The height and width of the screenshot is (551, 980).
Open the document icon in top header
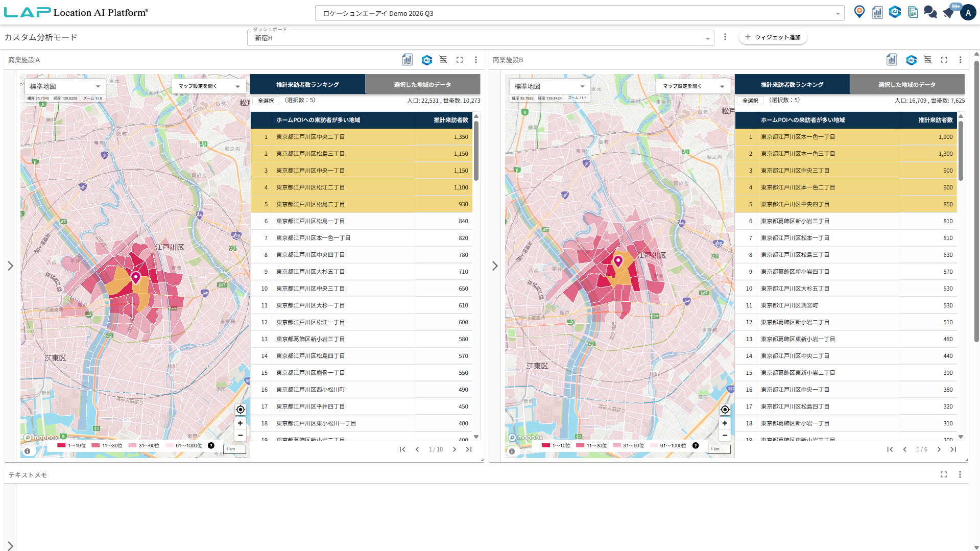pos(913,12)
